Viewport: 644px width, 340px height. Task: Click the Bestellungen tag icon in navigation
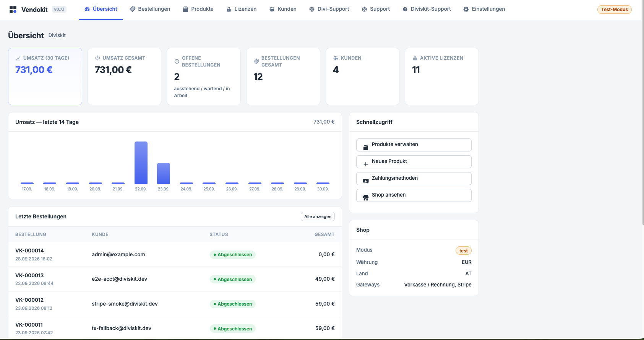[x=133, y=9]
